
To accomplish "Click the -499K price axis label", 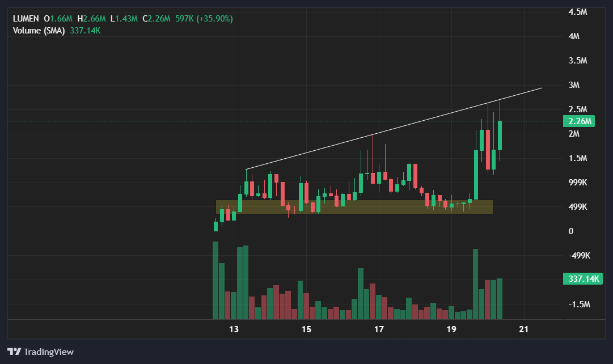I will tap(579, 256).
